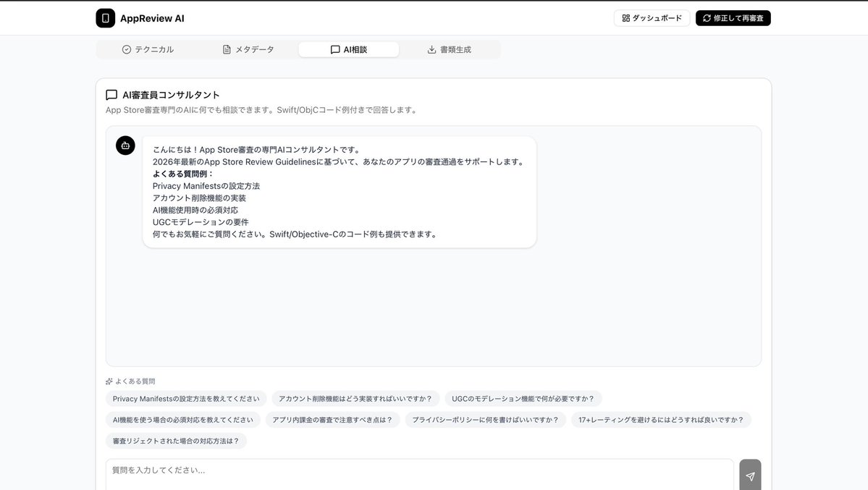This screenshot has height=490, width=868.
Task: Click the 17+レーティングを避けるには suggestion chip
Action: [661, 420]
